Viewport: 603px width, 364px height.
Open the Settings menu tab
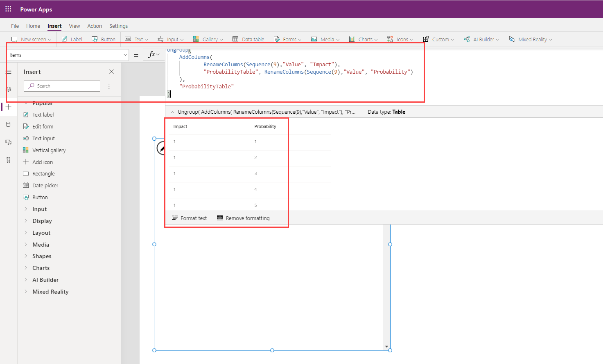point(118,26)
